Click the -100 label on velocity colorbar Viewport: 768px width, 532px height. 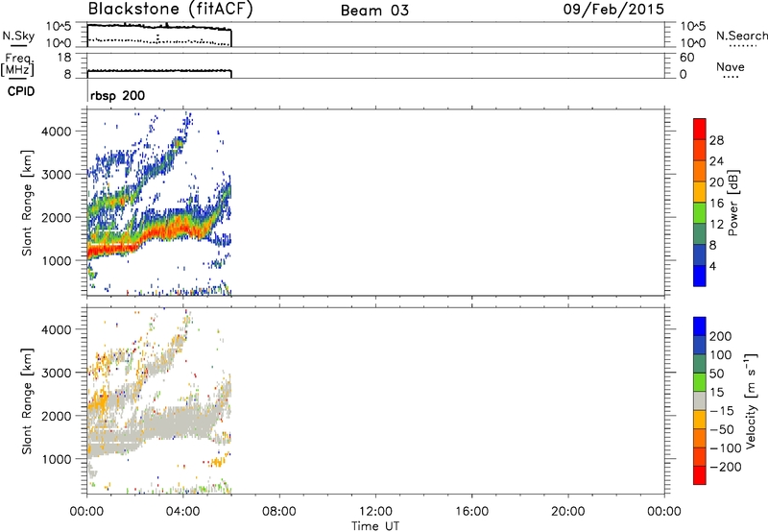[x=726, y=448]
